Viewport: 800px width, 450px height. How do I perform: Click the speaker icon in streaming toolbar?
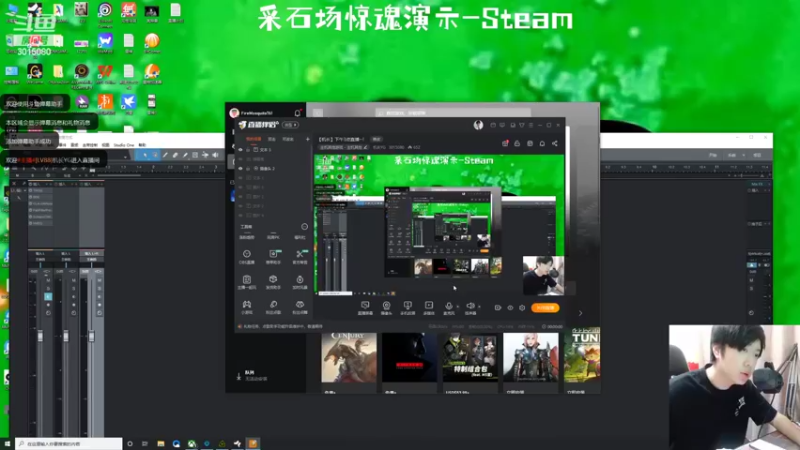coord(470,307)
